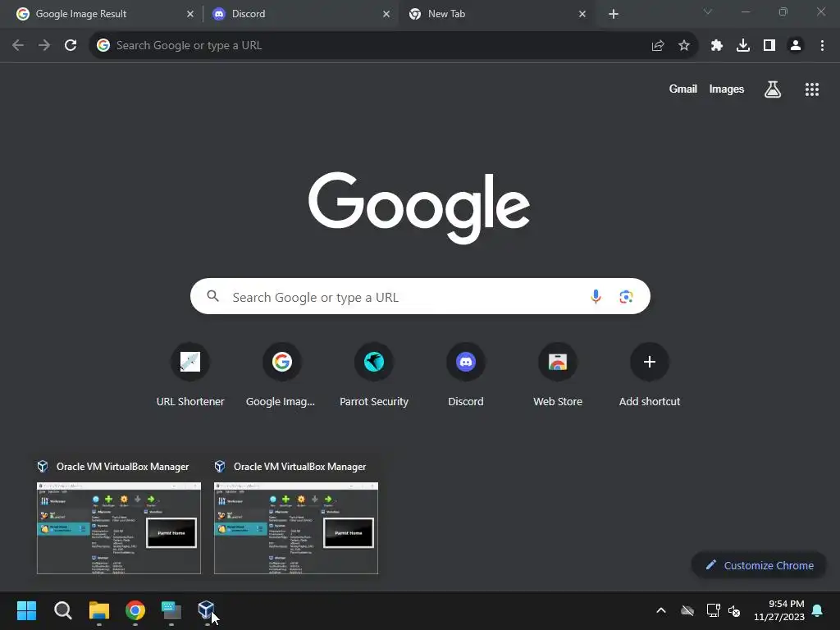
Task: Open the Gmail link
Action: click(682, 89)
